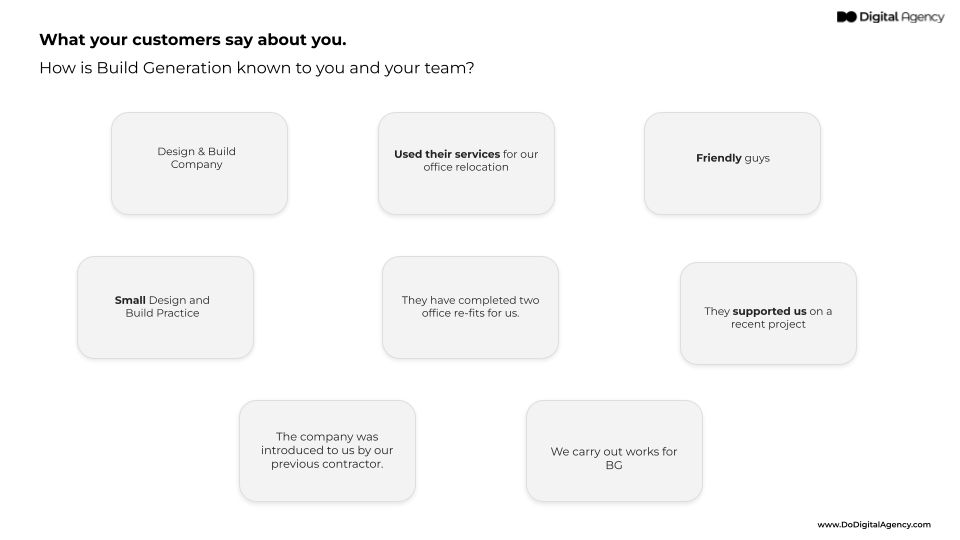This screenshot has width=960, height=540.
Task: Click the recent project testimonial card
Action: (x=768, y=313)
